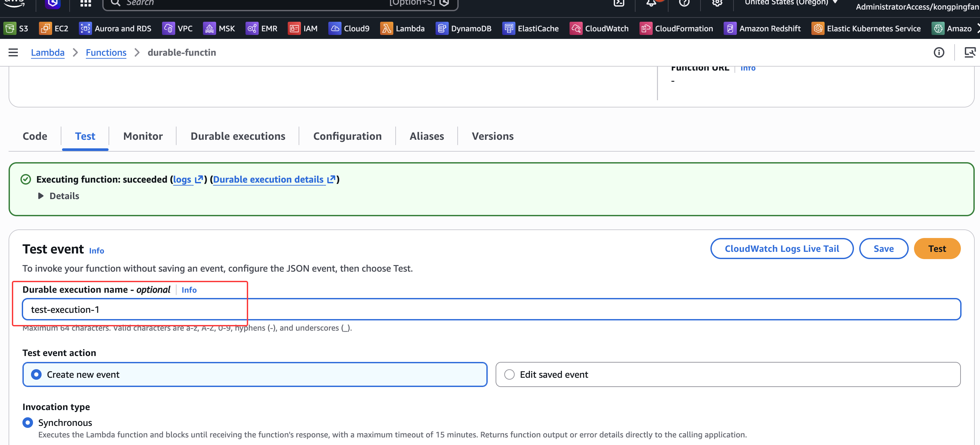This screenshot has width=980, height=445.
Task: Click the orange Test button
Action: click(x=937, y=249)
